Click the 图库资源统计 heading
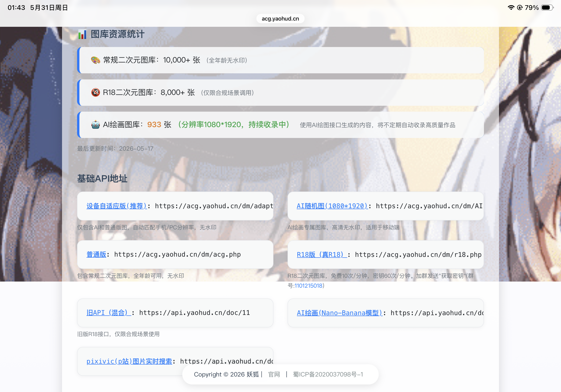The width and height of the screenshot is (561, 392). tap(117, 34)
